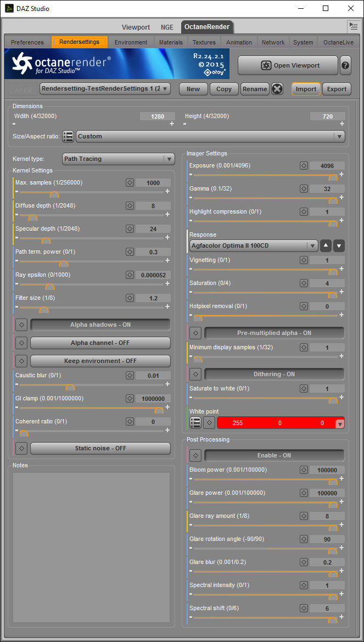This screenshot has height=642, width=364.
Task: Switch to the Viewport tab
Action: point(136,27)
